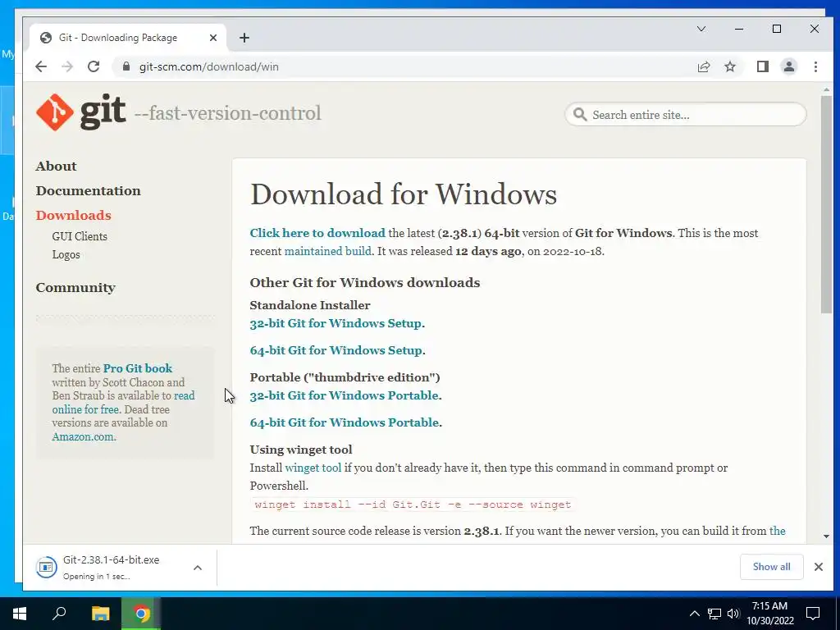The width and height of the screenshot is (840, 630).
Task: Select the Git - Downloading Package tab
Action: click(126, 38)
